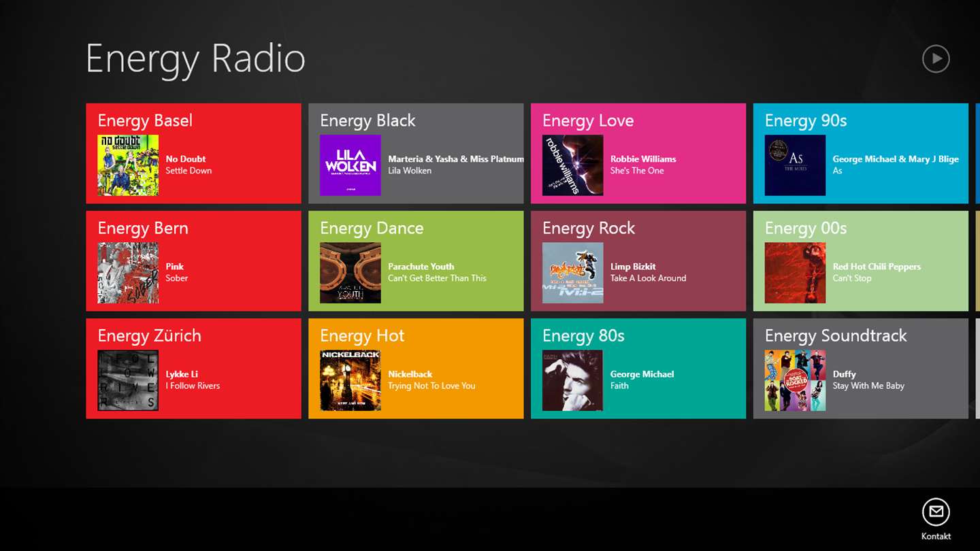Click the 'I Follow Rivers' song title

193,386
